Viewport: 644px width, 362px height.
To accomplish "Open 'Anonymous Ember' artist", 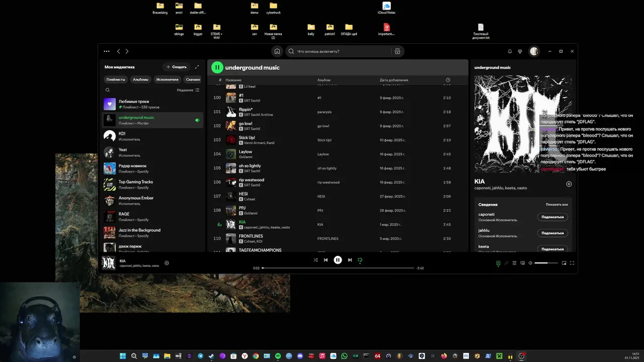I will click(153, 201).
